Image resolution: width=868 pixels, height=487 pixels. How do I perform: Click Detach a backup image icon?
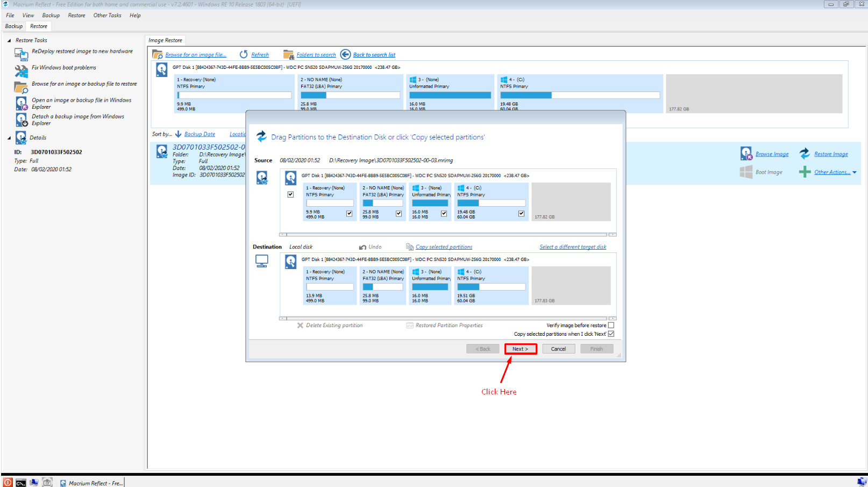click(x=21, y=119)
